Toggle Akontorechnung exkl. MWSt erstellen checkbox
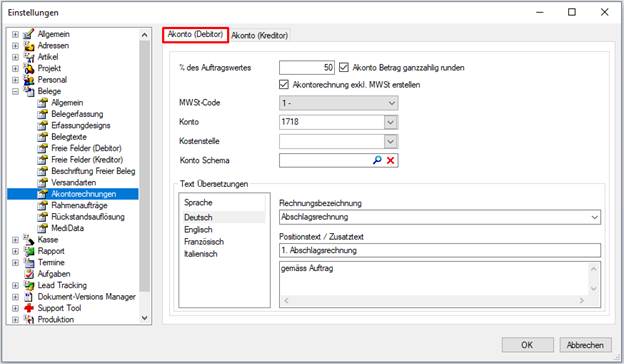 click(284, 84)
